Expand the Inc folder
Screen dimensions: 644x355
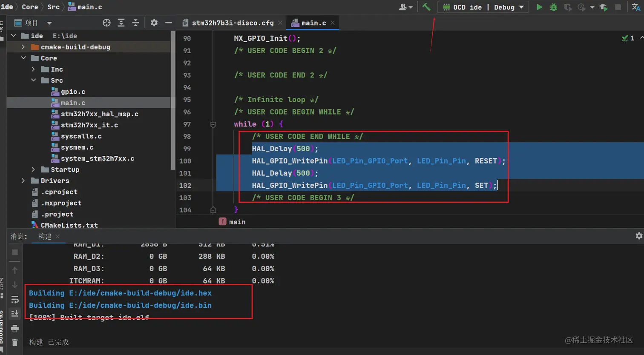pyautogui.click(x=33, y=69)
